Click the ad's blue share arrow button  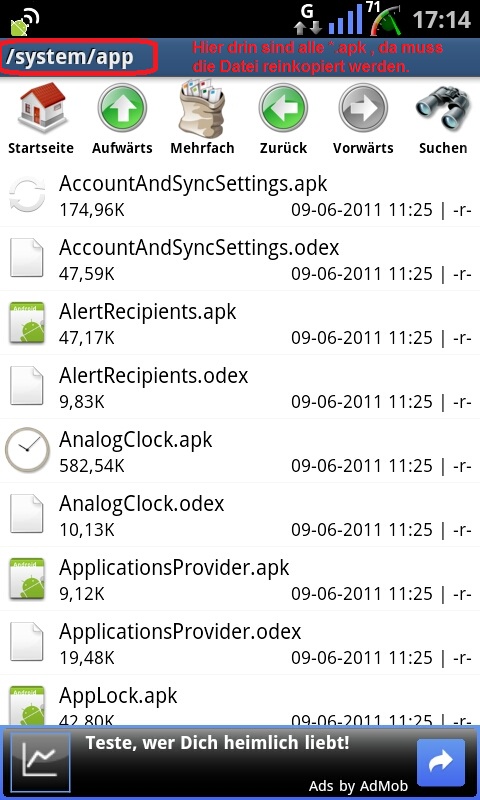pyautogui.click(x=441, y=762)
